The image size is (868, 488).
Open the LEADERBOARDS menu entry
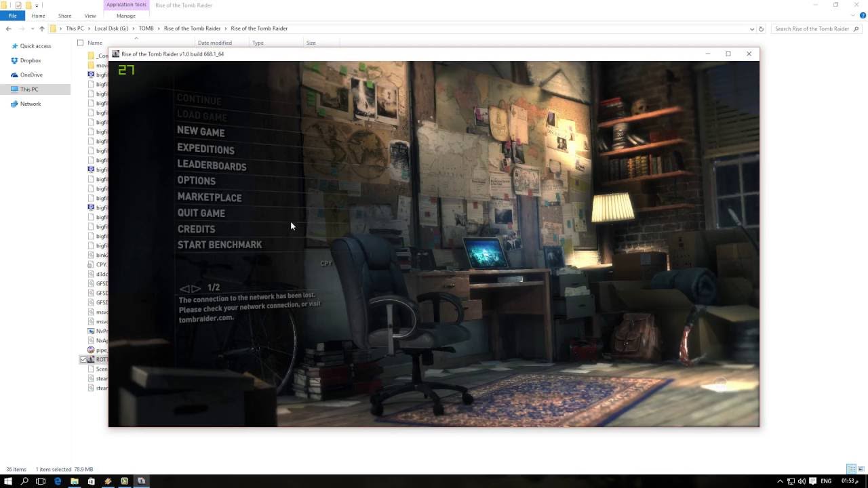coord(212,165)
